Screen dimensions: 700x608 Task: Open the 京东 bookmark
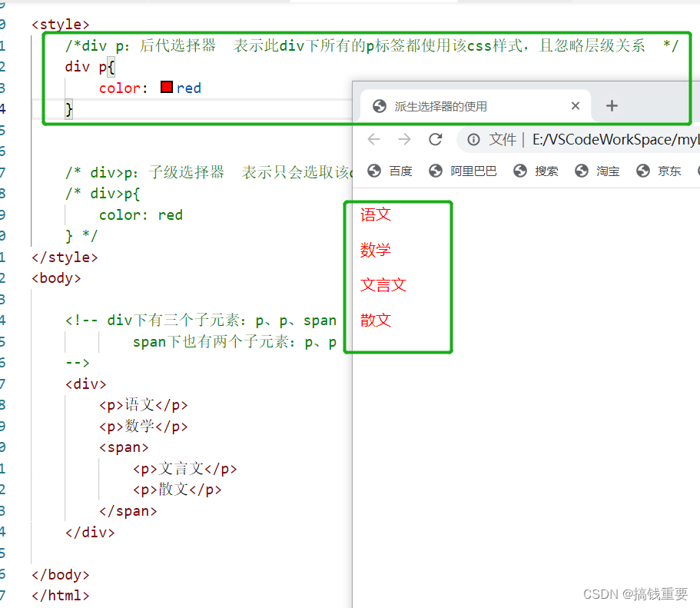click(x=659, y=171)
